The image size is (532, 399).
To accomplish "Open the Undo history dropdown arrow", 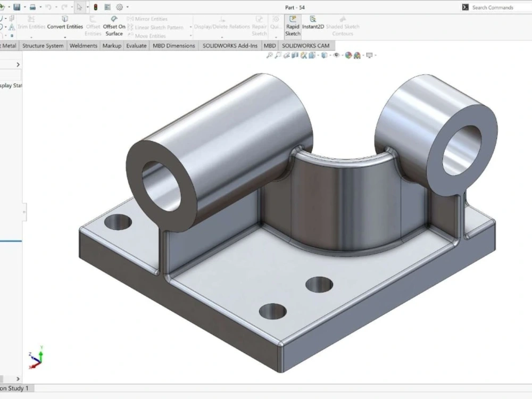I will click(x=56, y=7).
